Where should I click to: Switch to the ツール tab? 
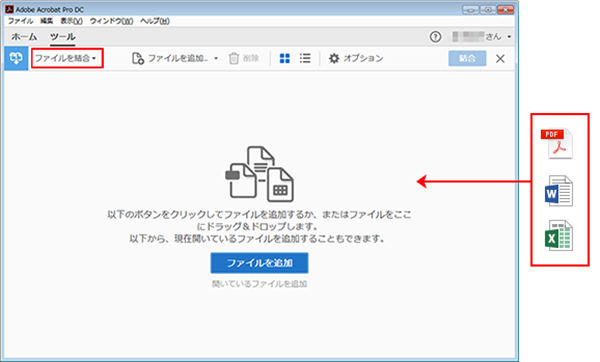(x=63, y=37)
